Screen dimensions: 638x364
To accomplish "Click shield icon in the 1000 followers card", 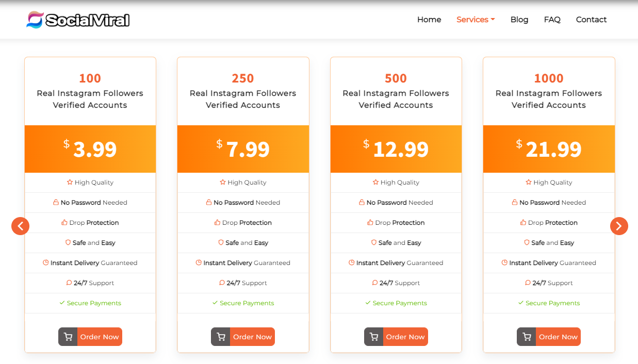I will (527, 242).
